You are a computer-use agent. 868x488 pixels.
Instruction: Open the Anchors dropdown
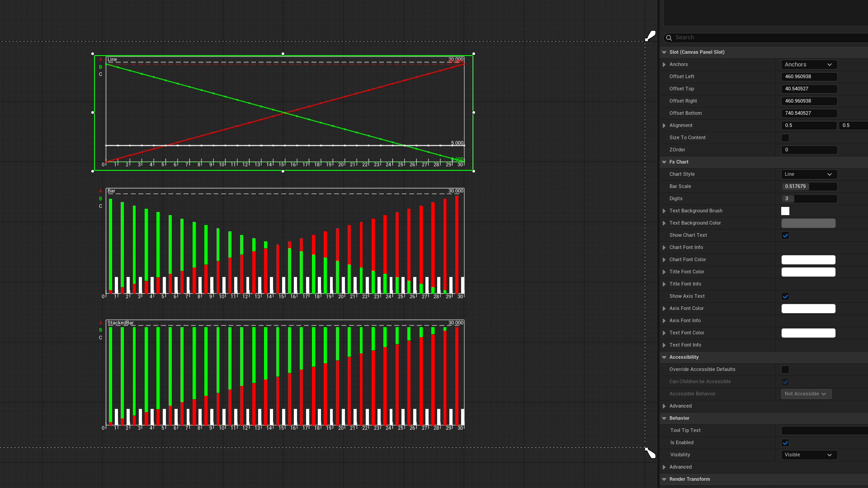pyautogui.click(x=809, y=65)
